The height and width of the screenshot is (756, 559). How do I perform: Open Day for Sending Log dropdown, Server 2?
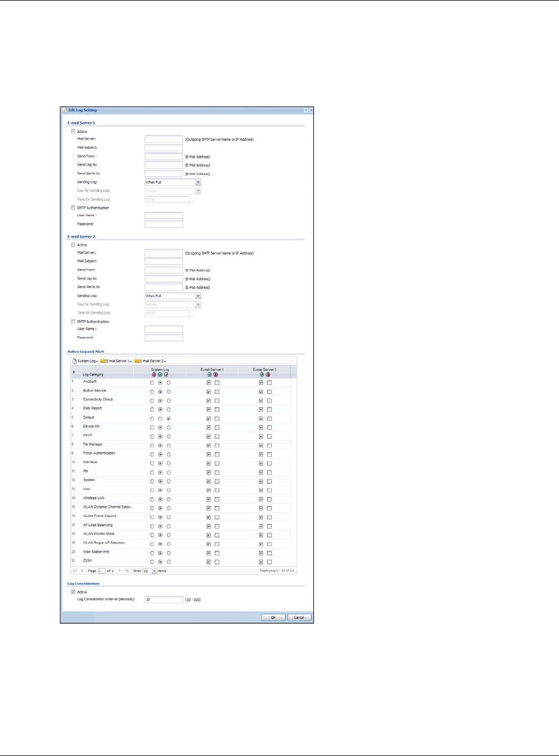pyautogui.click(x=198, y=305)
